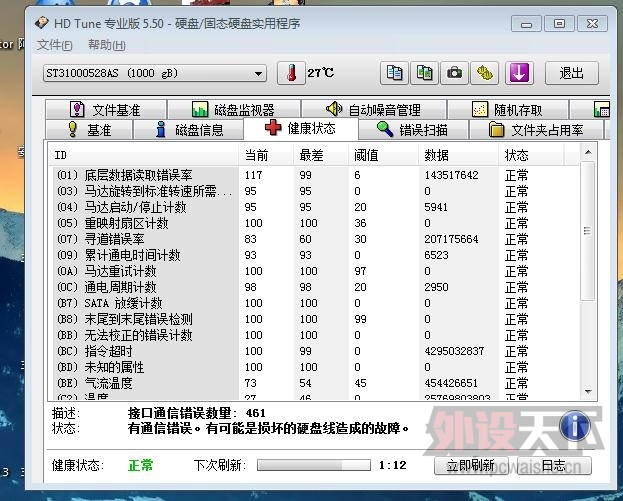Click the copy screenshot to clipboard icon
Image resolution: width=623 pixels, height=501 pixels.
[x=424, y=73]
